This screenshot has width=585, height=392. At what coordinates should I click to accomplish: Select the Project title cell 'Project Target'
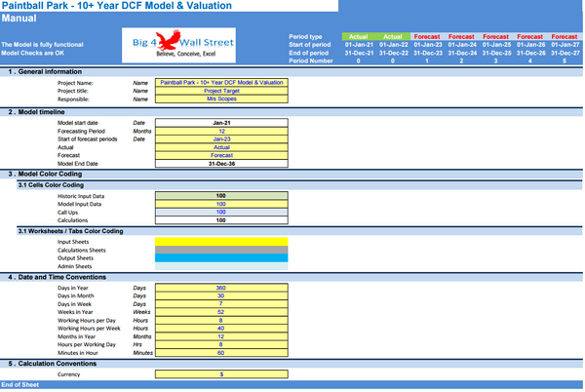tap(220, 91)
